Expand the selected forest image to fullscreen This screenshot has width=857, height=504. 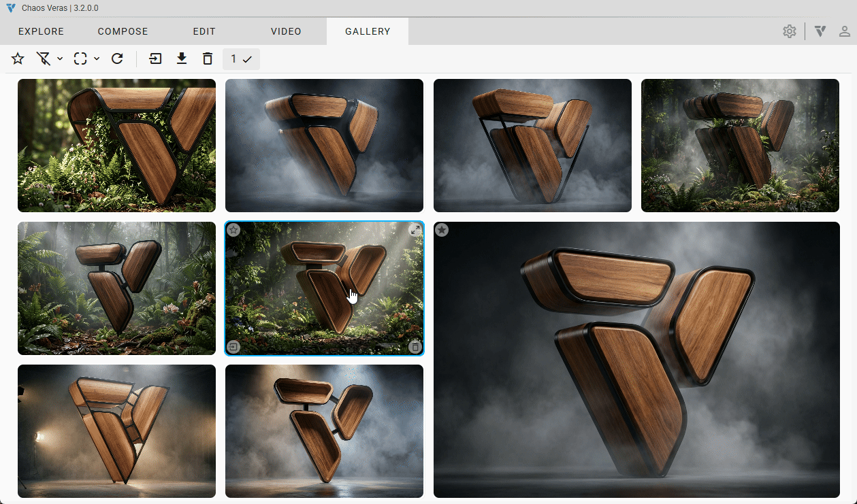coord(415,230)
